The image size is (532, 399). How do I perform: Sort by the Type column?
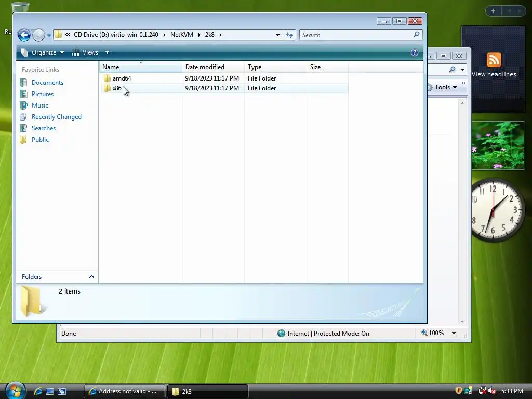(x=275, y=67)
